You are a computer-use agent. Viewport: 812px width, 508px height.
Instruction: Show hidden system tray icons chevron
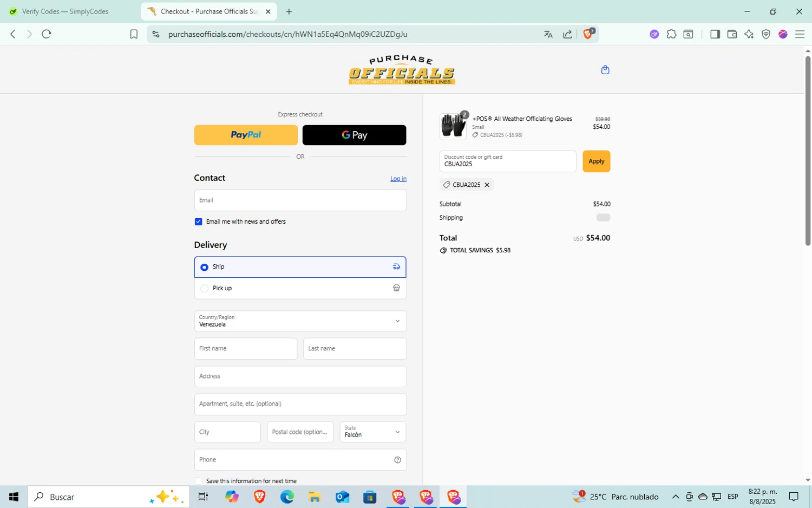pos(675,497)
